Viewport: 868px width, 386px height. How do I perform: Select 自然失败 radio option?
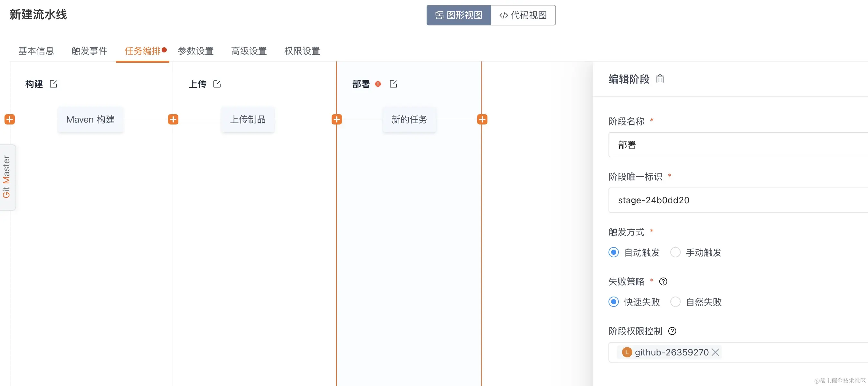tap(675, 301)
